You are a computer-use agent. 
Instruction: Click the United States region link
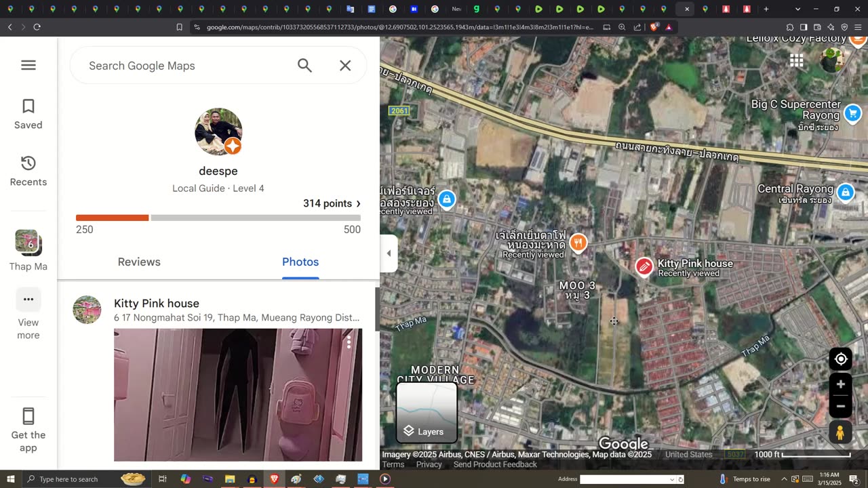(x=688, y=455)
